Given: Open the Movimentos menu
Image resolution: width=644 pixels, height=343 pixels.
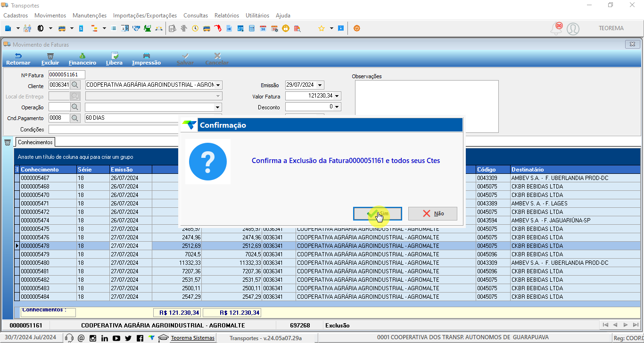Looking at the screenshot, I should click(50, 16).
